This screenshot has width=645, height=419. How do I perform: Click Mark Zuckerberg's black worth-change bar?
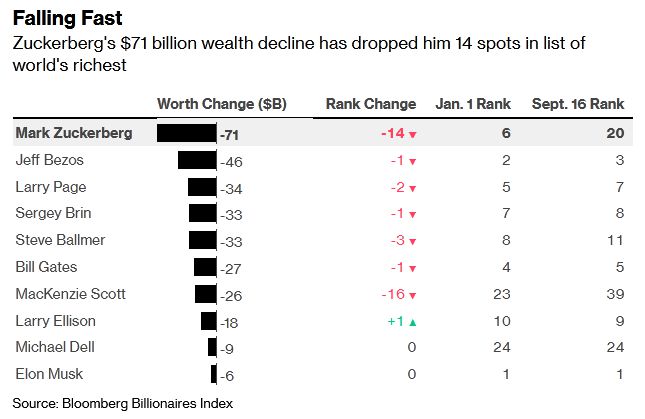187,134
